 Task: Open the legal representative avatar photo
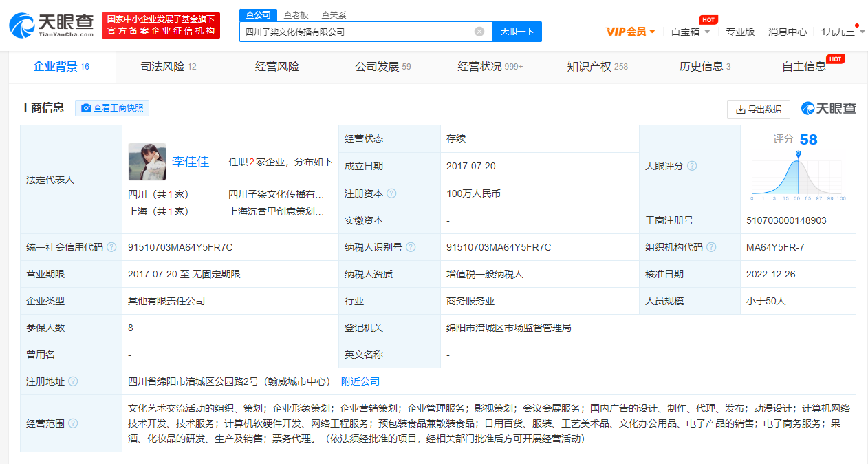click(x=147, y=162)
